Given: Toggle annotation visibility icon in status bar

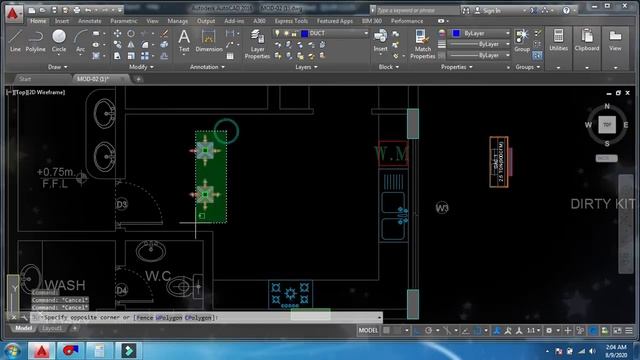Looking at the screenshot, I should pyautogui.click(x=508, y=330).
